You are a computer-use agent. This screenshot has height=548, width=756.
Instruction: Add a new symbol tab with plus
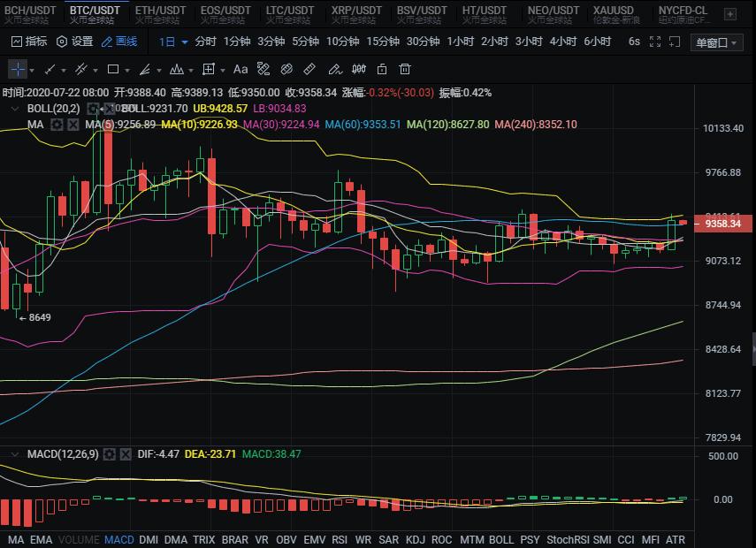coord(730,14)
